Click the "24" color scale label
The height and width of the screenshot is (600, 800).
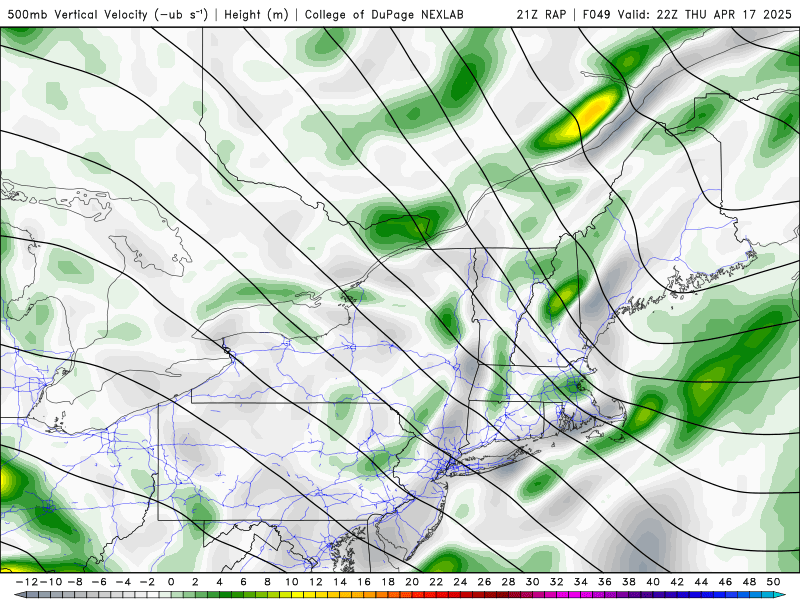point(460,582)
